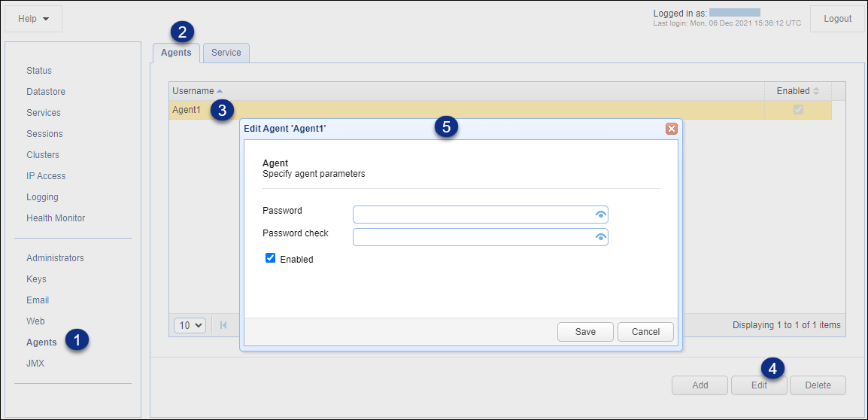Image resolution: width=868 pixels, height=420 pixels.
Task: Toggle the Enabled checkbox in the dialog
Action: (271, 257)
